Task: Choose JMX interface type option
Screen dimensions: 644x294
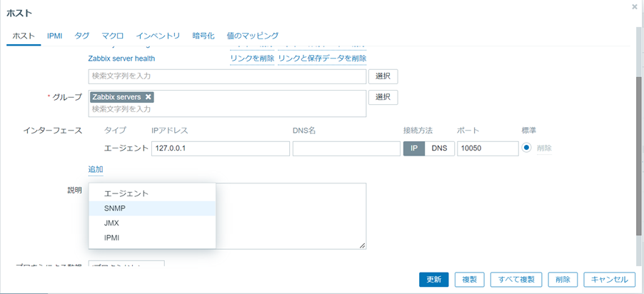Action: tap(111, 223)
